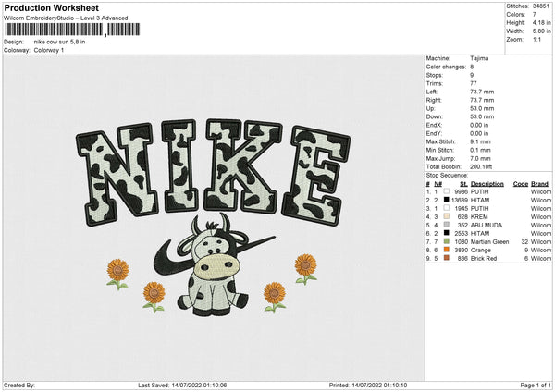
Task: Click the 'Brand' column header
Action: (x=539, y=184)
